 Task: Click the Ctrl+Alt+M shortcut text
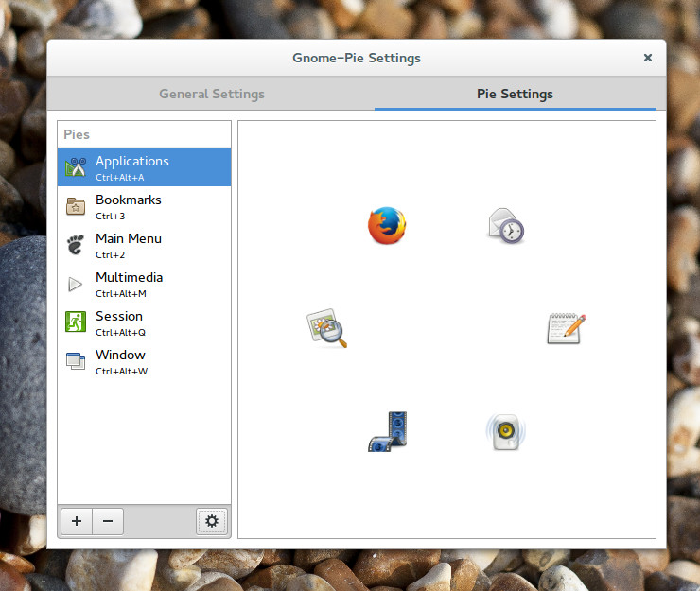121,294
